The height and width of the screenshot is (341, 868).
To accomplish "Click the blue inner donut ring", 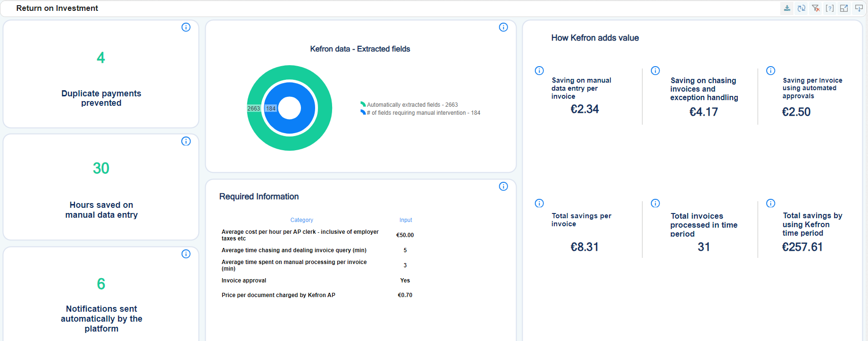I will (290, 90).
